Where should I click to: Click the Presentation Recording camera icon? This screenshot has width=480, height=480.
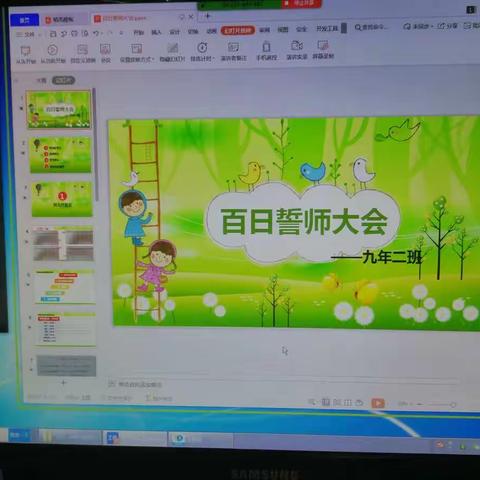tap(296, 46)
